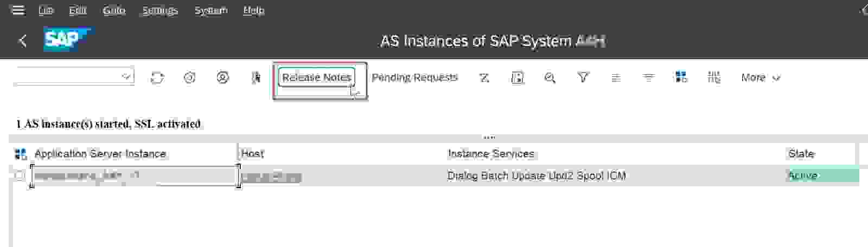Click the circular work process icon
This screenshot has height=247, width=868.
[x=189, y=78]
